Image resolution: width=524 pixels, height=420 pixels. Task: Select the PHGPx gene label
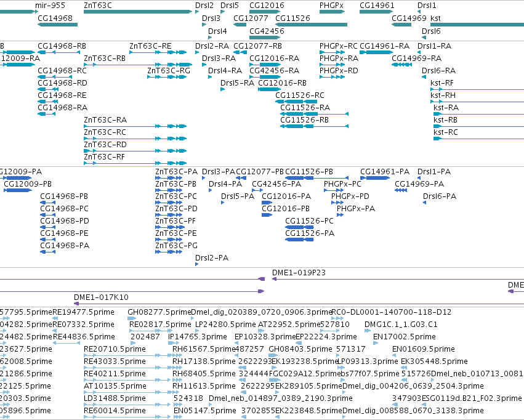pyautogui.click(x=331, y=6)
